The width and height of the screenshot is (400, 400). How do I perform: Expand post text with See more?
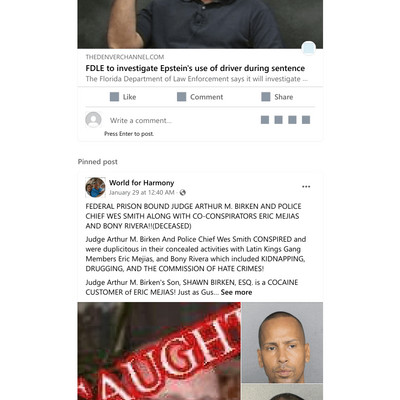pyautogui.click(x=236, y=292)
